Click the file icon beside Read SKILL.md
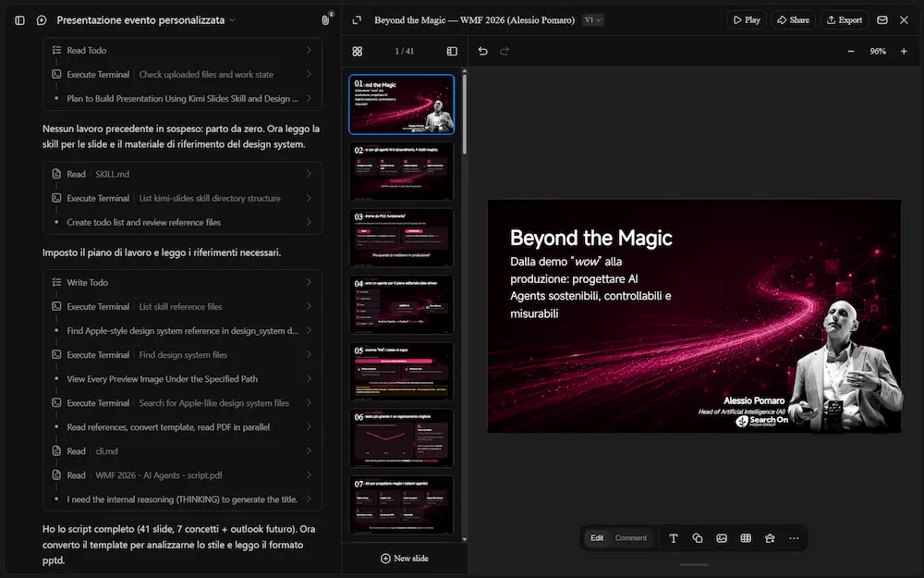The width and height of the screenshot is (924, 578). pos(56,174)
